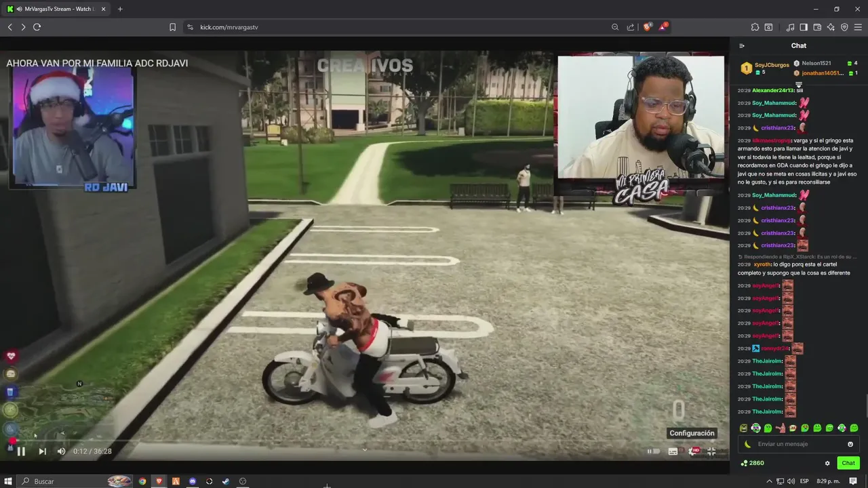Open the Windows notification center

coord(853,481)
